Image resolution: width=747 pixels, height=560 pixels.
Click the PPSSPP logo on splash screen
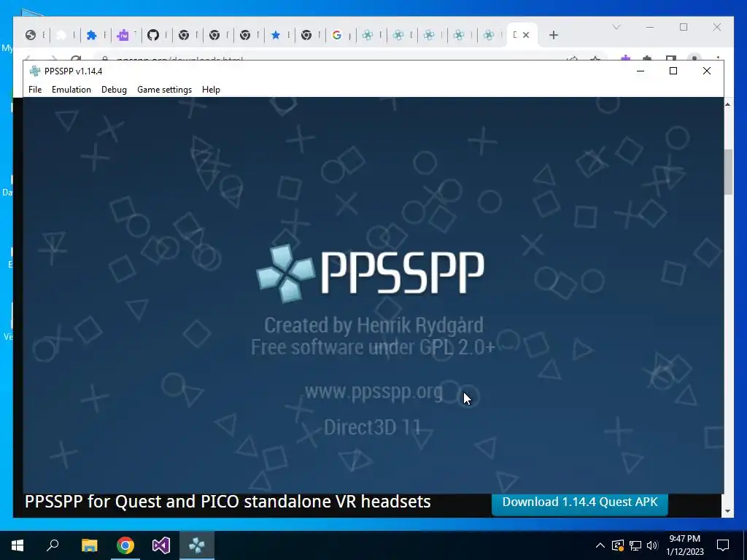[x=370, y=273]
